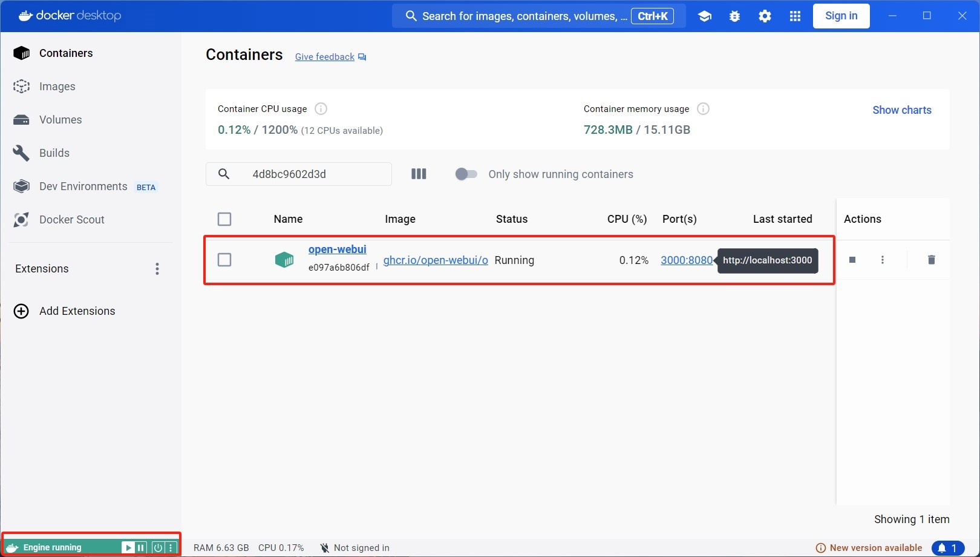Stop the open-webui container
This screenshot has height=557, width=980.
click(x=852, y=260)
